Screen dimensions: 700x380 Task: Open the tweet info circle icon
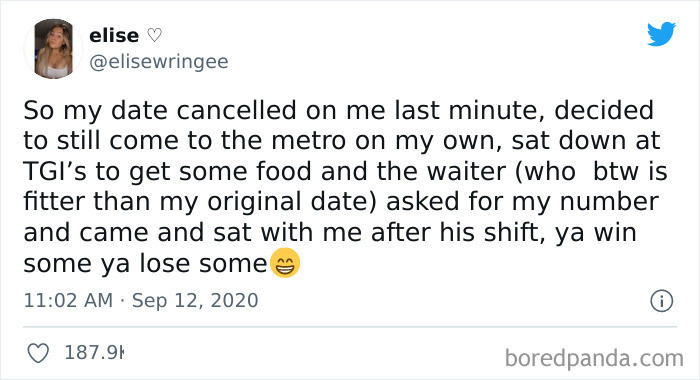tap(661, 301)
